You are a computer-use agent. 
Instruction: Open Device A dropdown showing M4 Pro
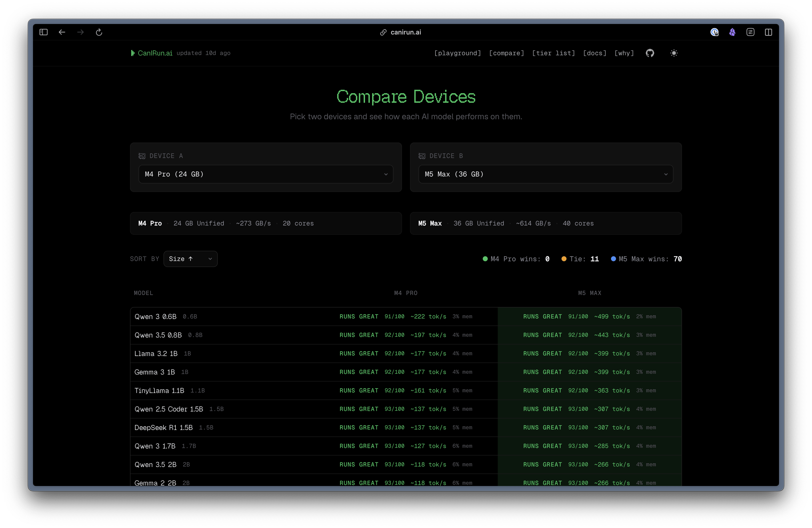(x=266, y=174)
